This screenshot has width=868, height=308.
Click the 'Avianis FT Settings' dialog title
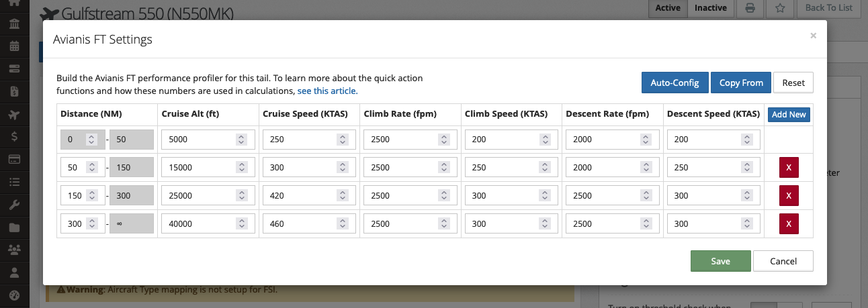pos(103,40)
